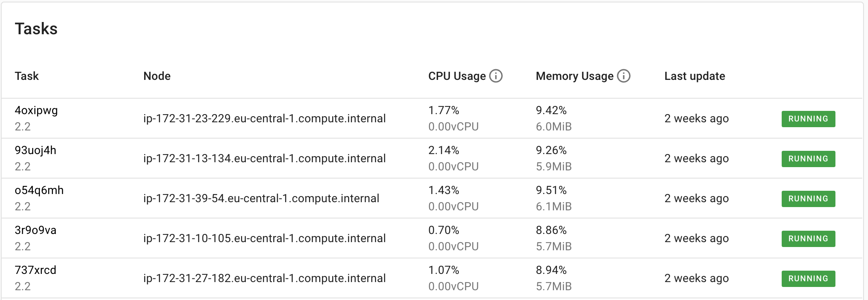
Task: Click the RUNNING status badge for task 3r9o9va
Action: [x=808, y=238]
